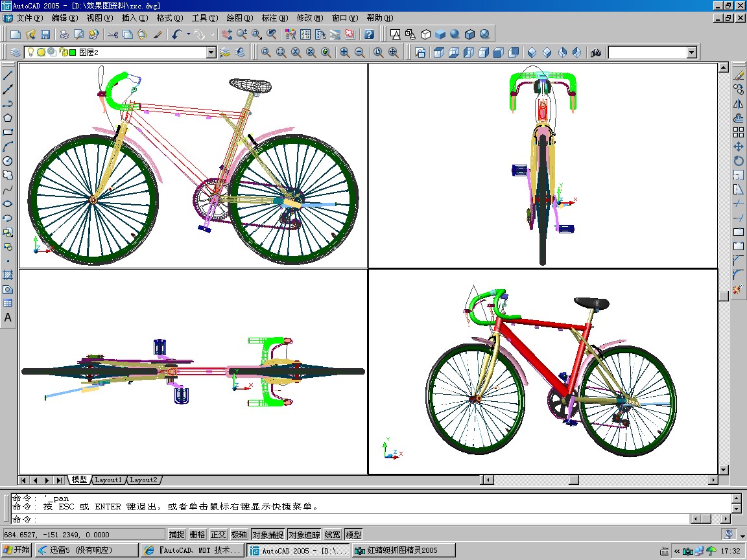Select the Explode modify tool

739,289
